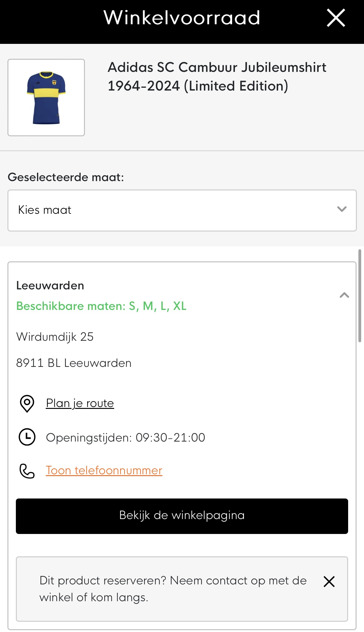Click the Geselecteerde maat label
The image size is (364, 632).
(x=66, y=177)
